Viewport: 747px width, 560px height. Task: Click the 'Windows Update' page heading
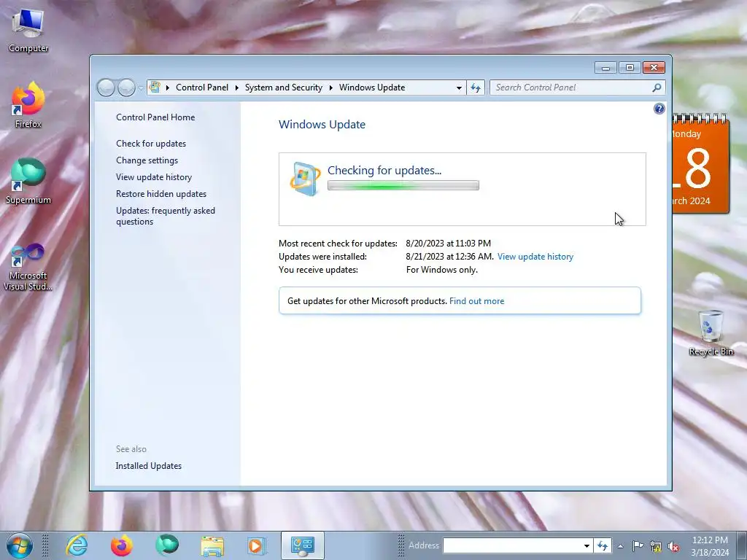(x=322, y=124)
